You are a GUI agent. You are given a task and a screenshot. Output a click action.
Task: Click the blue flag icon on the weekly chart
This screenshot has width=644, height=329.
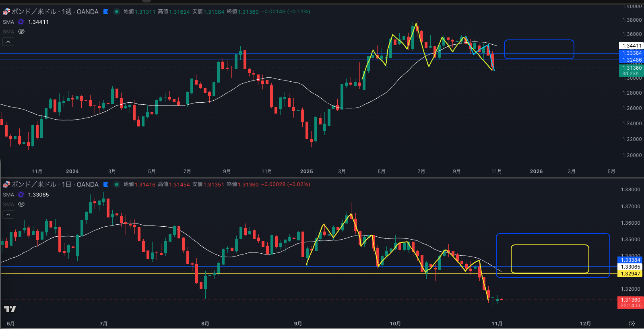[x=106, y=12]
